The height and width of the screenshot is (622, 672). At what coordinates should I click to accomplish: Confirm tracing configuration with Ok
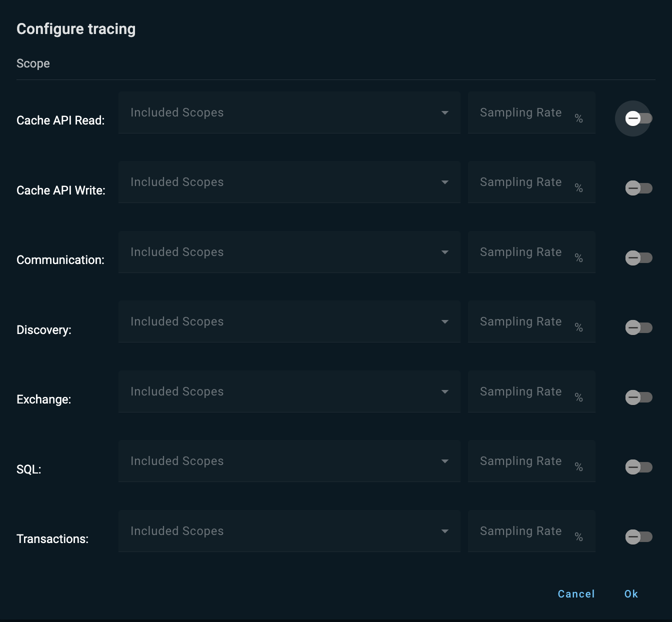tap(631, 594)
